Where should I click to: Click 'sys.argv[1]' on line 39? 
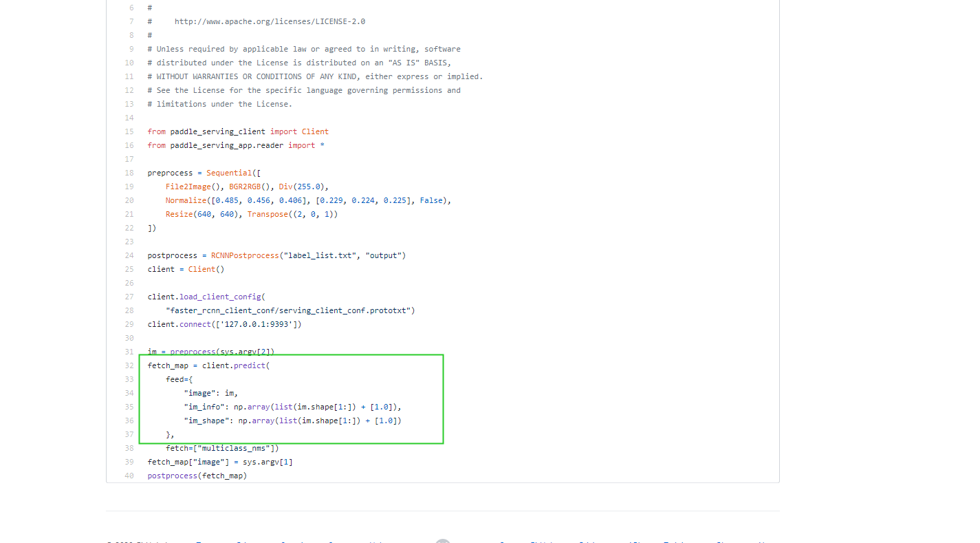click(268, 462)
